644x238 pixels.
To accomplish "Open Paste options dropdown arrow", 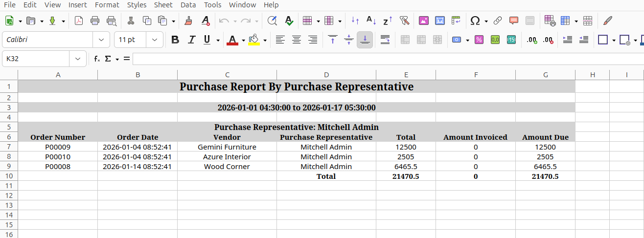I will click(x=173, y=21).
